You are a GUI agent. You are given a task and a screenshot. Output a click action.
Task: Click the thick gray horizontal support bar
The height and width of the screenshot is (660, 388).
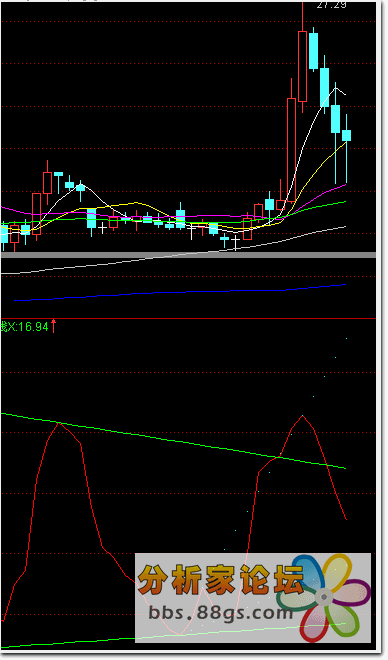pyautogui.click(x=188, y=255)
